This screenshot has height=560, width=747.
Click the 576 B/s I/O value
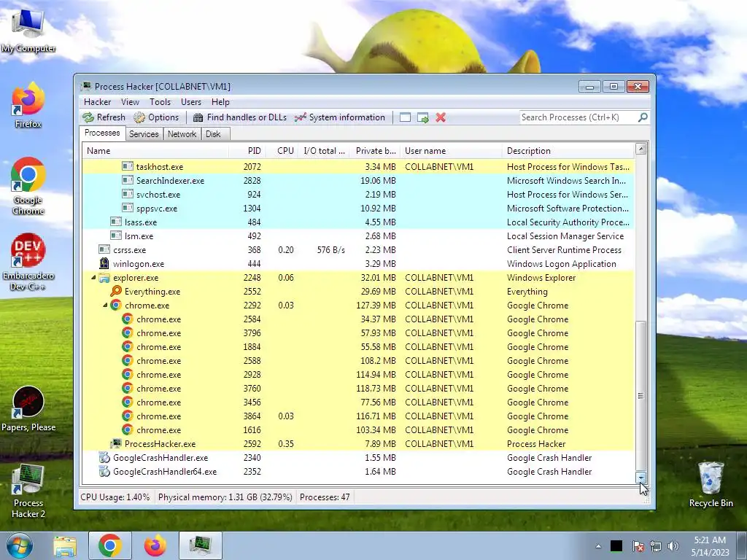click(x=330, y=249)
